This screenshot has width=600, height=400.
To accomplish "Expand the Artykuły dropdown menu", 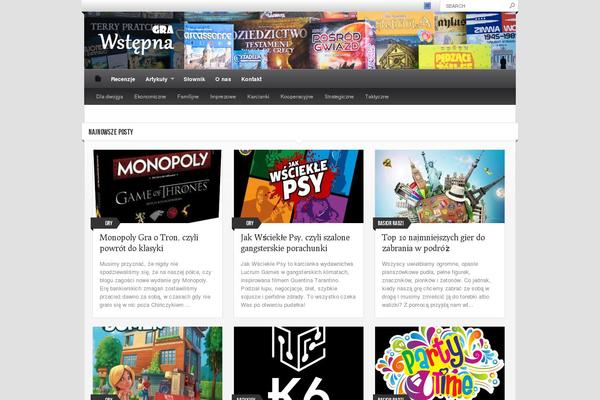I will point(160,79).
